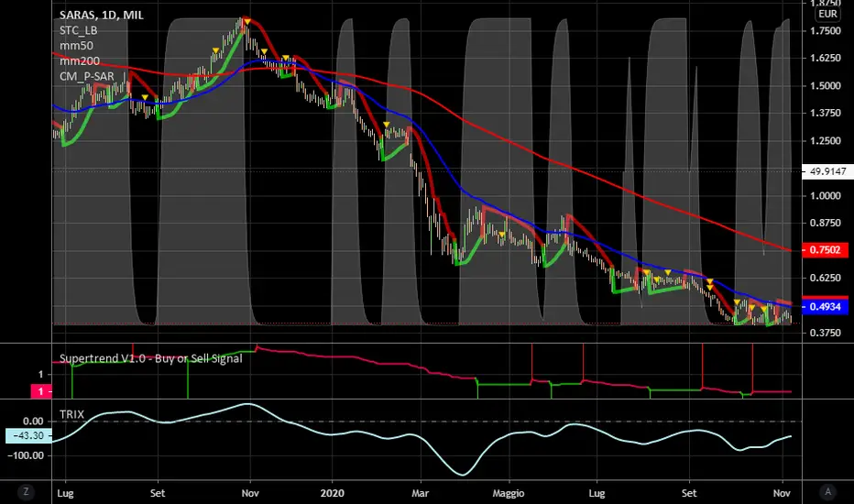Select the TRIX indicator label
This screenshot has height=504, width=854.
point(71,414)
